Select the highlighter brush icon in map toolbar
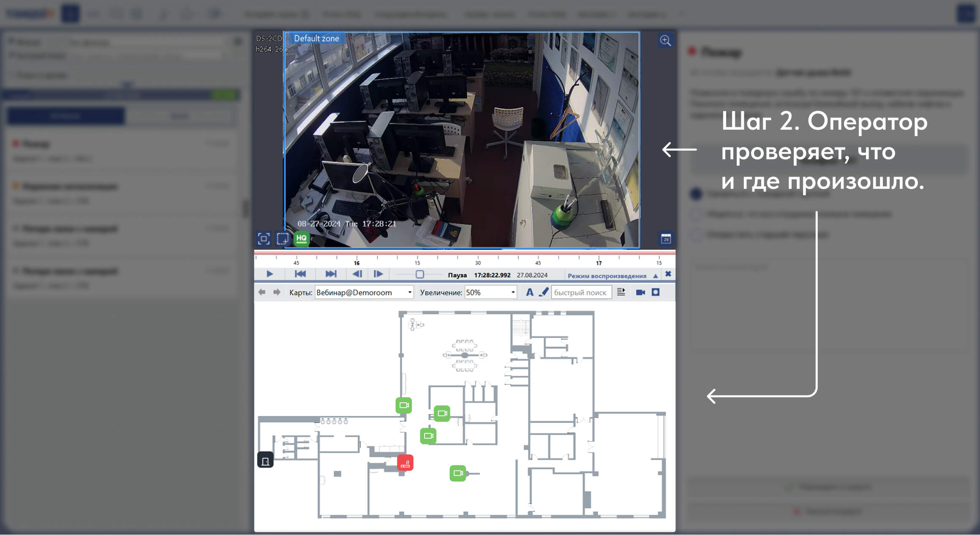980x535 pixels. pyautogui.click(x=544, y=292)
